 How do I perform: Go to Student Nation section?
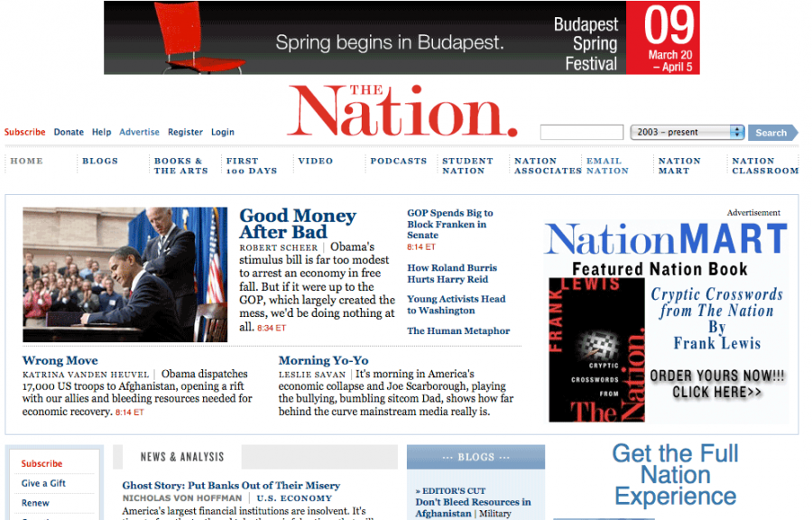coord(467,166)
